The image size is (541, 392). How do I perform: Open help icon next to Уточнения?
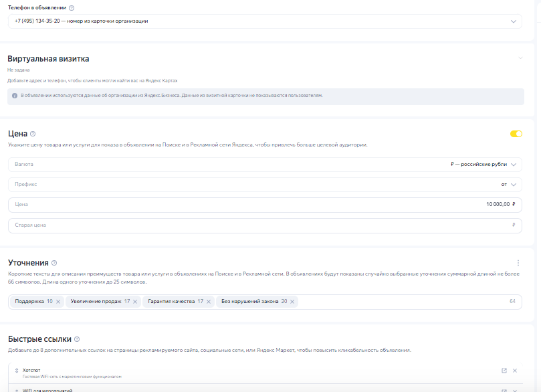point(54,263)
